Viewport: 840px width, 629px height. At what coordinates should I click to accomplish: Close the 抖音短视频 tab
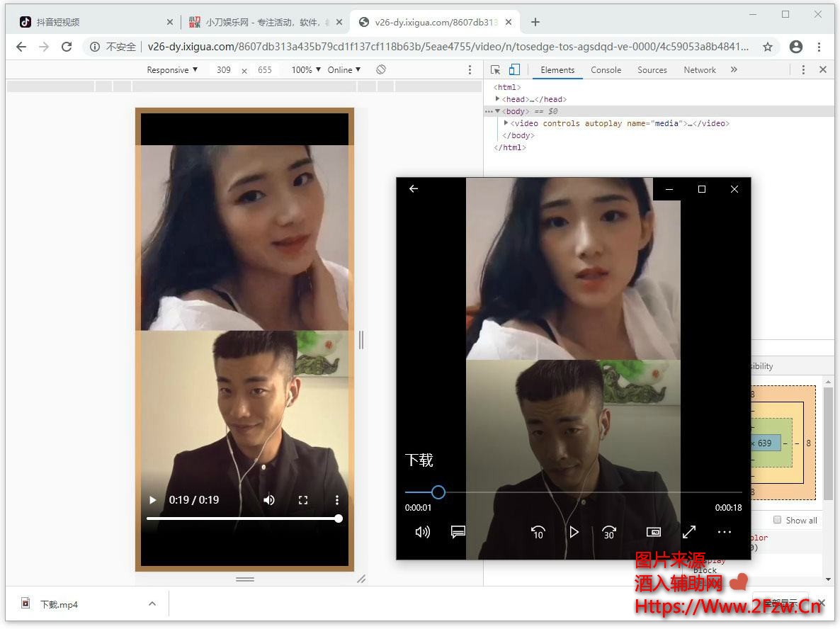pyautogui.click(x=170, y=22)
